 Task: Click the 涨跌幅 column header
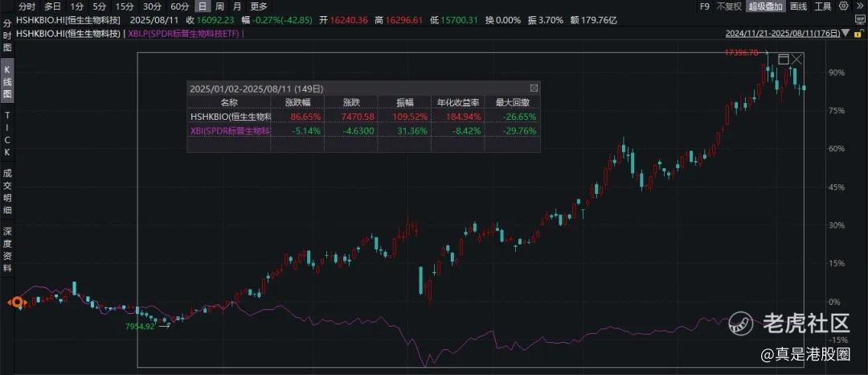[298, 102]
